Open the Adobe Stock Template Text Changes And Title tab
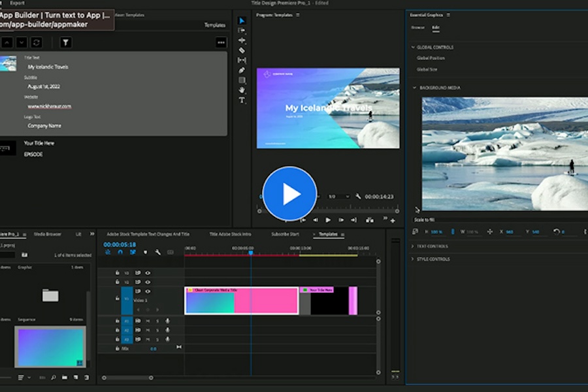The width and height of the screenshot is (588, 392). pos(148,234)
